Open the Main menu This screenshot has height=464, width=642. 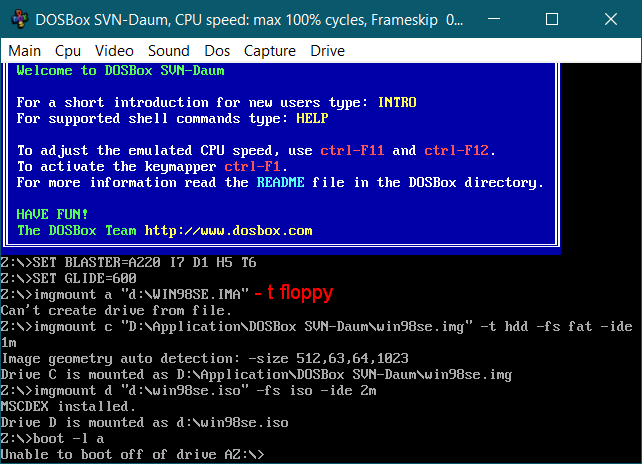click(25, 51)
